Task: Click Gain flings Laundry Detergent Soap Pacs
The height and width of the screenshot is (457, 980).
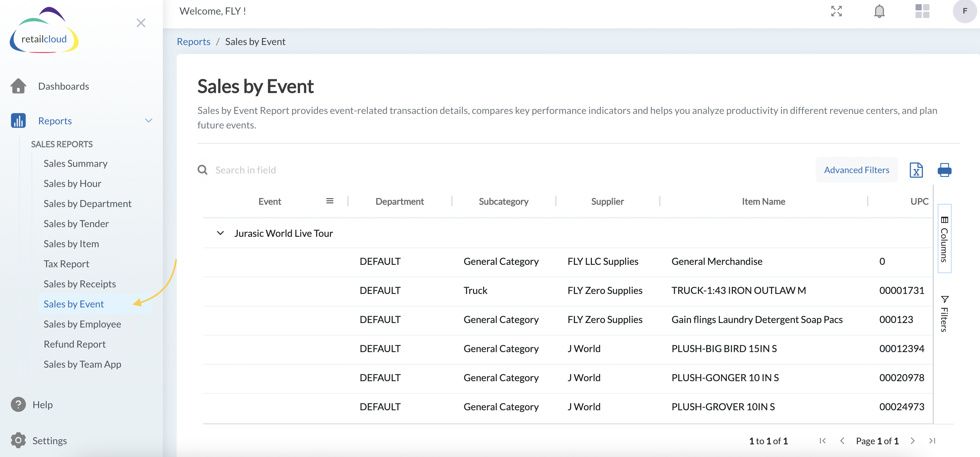Action: coord(757,320)
